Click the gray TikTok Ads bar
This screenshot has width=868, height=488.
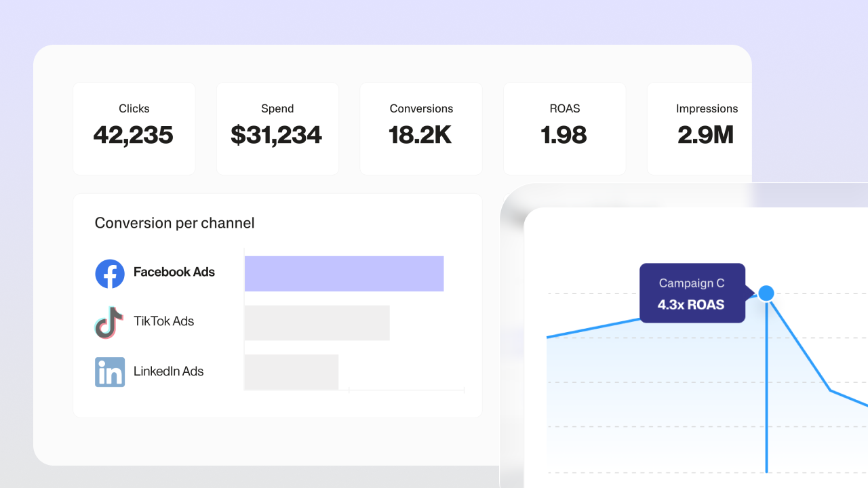[x=317, y=323]
